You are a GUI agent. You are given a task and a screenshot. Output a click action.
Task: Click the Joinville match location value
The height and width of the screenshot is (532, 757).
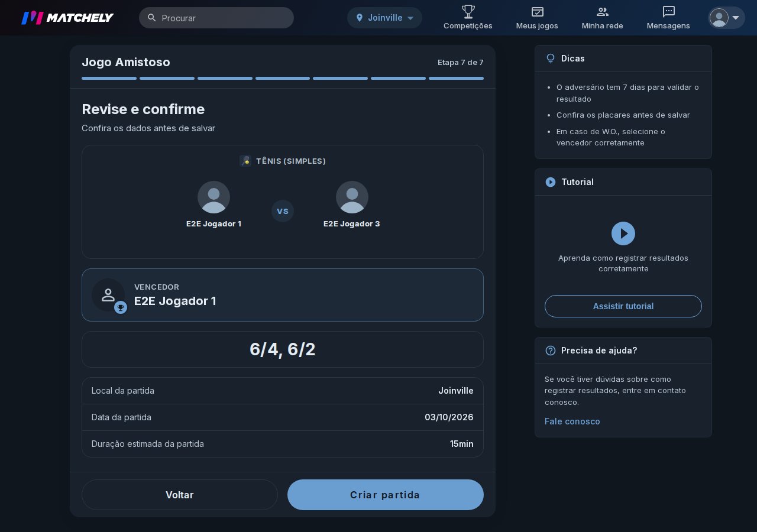click(x=456, y=391)
